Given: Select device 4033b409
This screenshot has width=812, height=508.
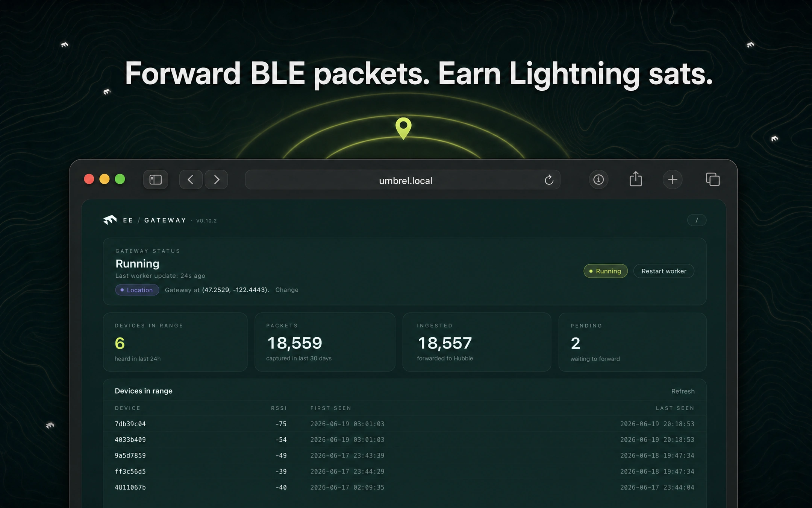Looking at the screenshot, I should point(130,440).
